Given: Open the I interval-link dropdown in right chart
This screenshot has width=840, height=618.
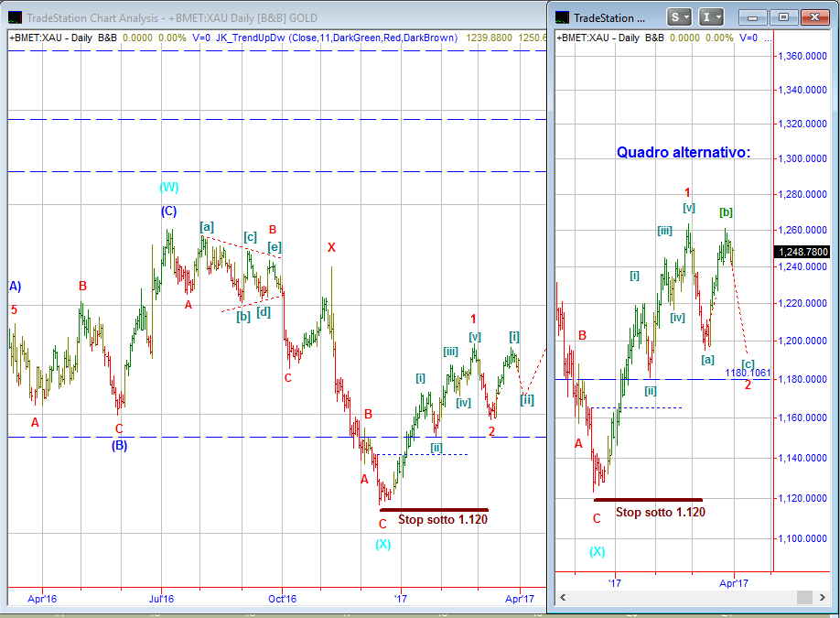Looking at the screenshot, I should pyautogui.click(x=711, y=16).
